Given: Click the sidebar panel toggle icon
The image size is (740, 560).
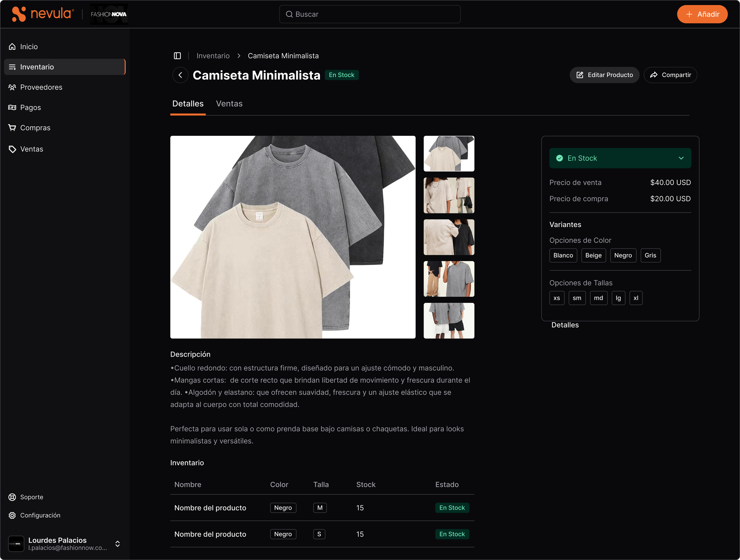Looking at the screenshot, I should (177, 56).
